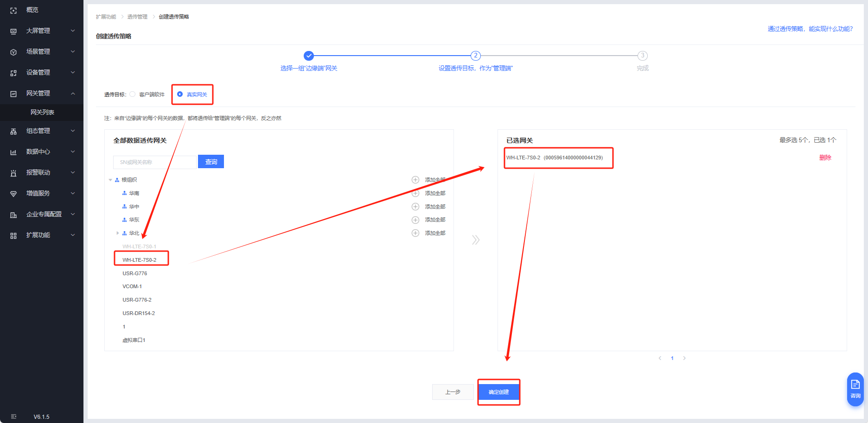Click 删除 to remove selected gateway

pos(825,158)
